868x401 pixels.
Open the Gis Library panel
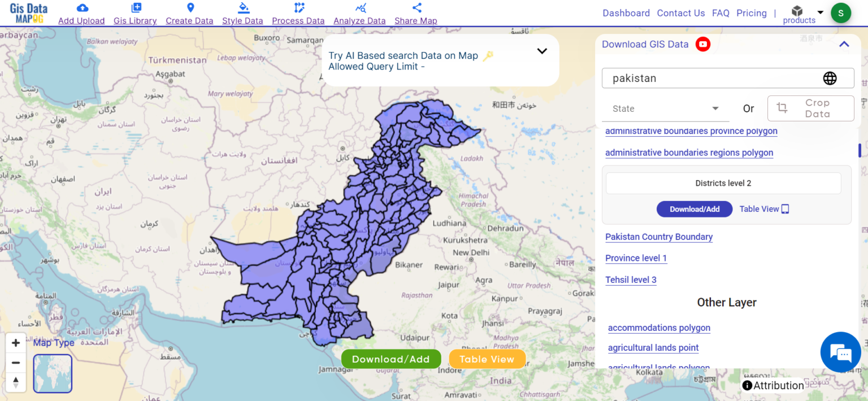[135, 14]
